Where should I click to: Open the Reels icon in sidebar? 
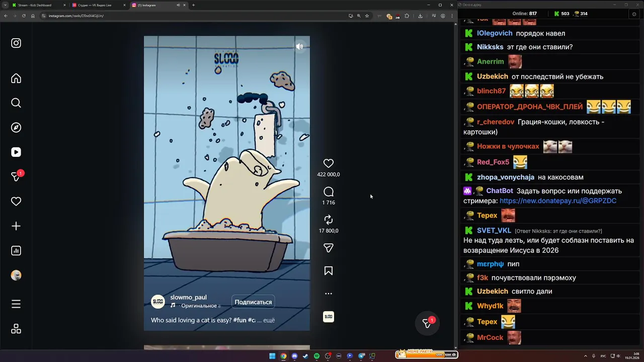(16, 152)
